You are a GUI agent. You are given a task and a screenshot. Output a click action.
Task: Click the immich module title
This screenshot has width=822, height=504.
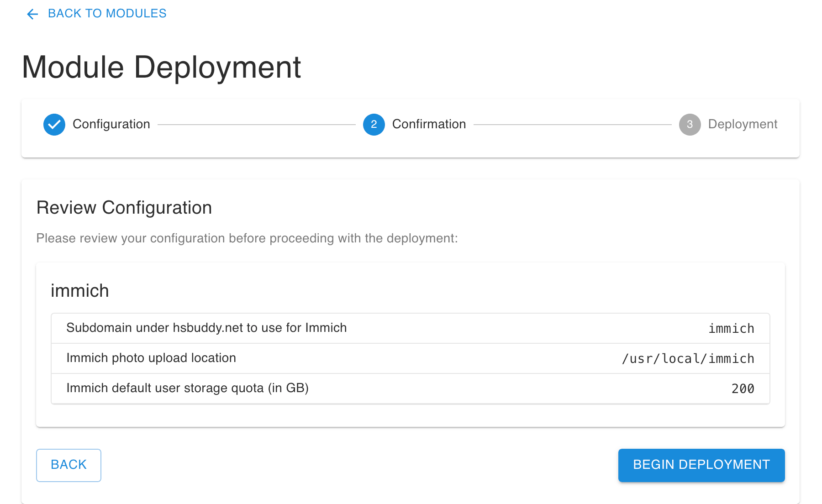80,291
